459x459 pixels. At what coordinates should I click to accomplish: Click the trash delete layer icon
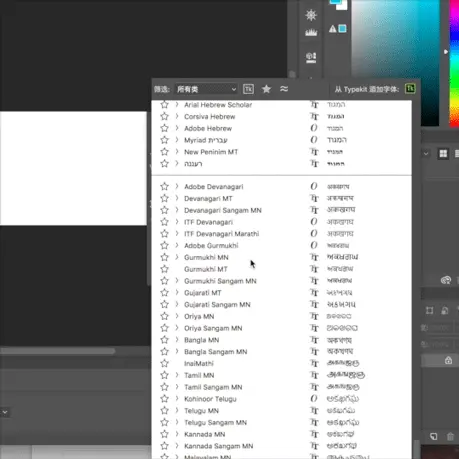(x=450, y=436)
